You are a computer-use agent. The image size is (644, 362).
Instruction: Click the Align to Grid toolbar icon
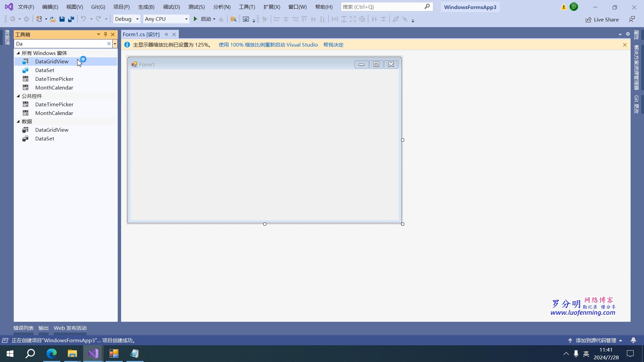pos(265,19)
